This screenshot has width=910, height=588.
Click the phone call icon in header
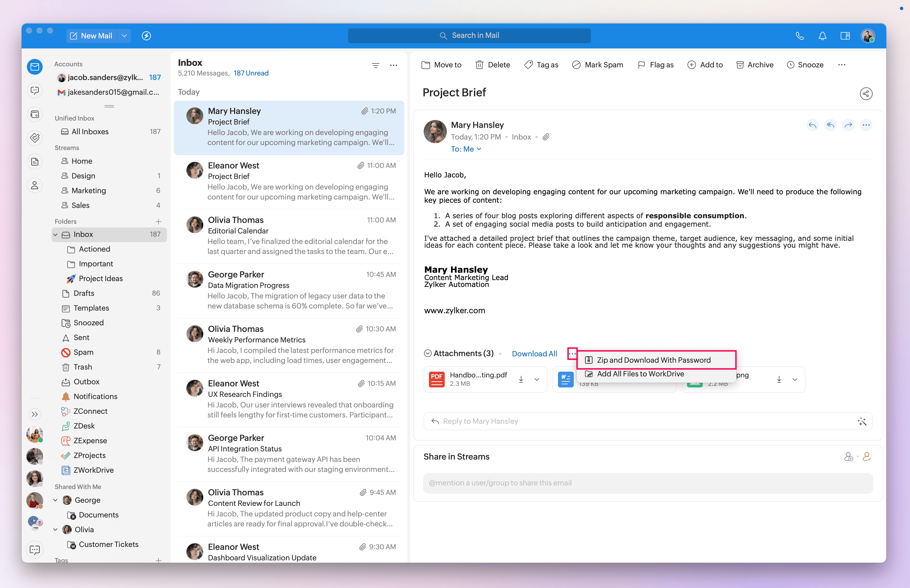pos(800,36)
